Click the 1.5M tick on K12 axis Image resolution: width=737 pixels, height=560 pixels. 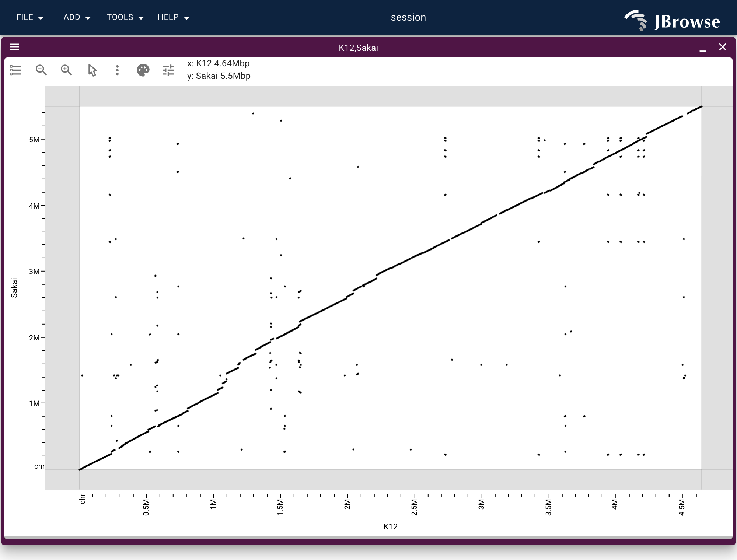tap(280, 507)
